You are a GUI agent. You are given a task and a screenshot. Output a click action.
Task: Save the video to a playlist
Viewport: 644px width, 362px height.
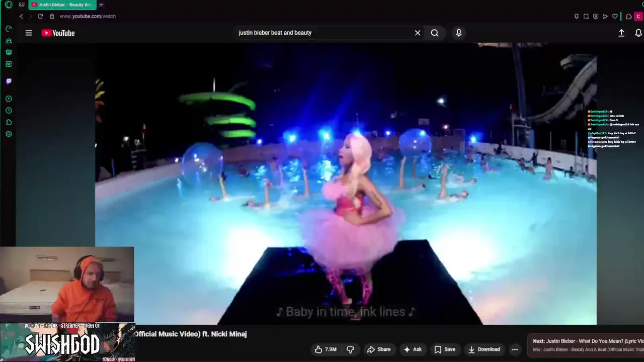coord(445,349)
